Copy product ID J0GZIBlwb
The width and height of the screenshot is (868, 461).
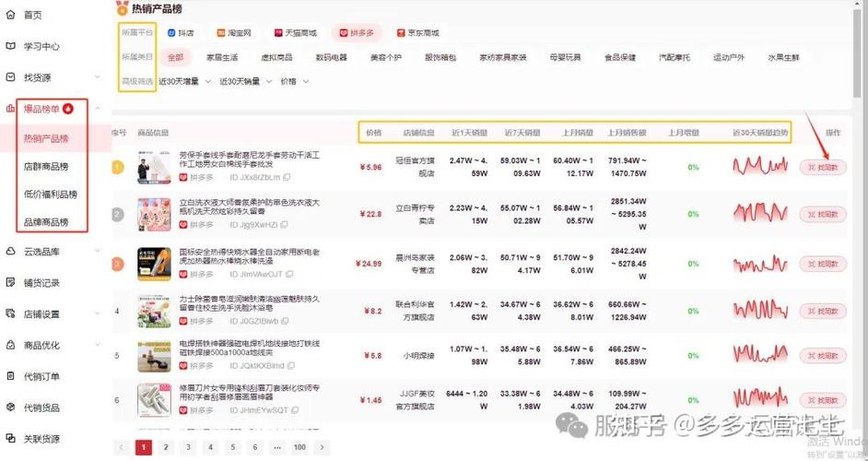coord(285,321)
